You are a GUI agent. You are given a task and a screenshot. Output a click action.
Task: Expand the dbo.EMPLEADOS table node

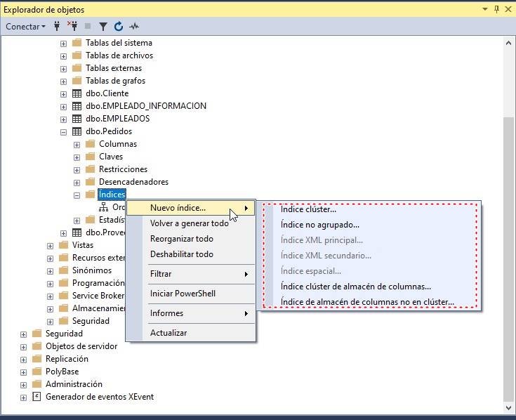click(63, 119)
